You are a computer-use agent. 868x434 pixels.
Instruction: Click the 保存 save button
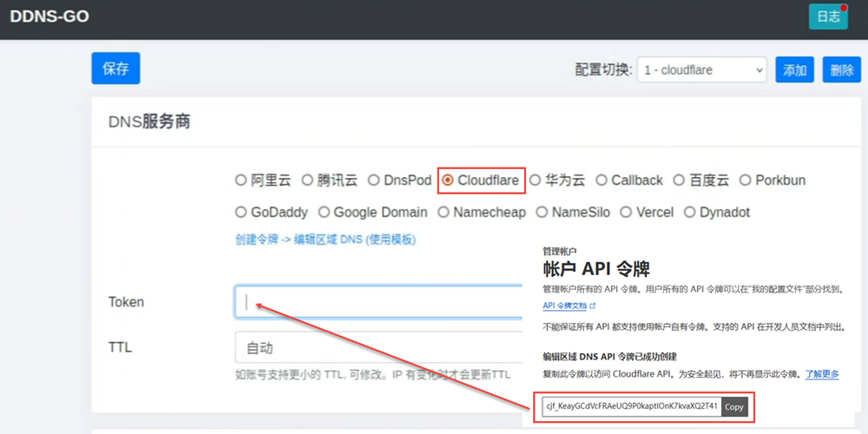115,68
